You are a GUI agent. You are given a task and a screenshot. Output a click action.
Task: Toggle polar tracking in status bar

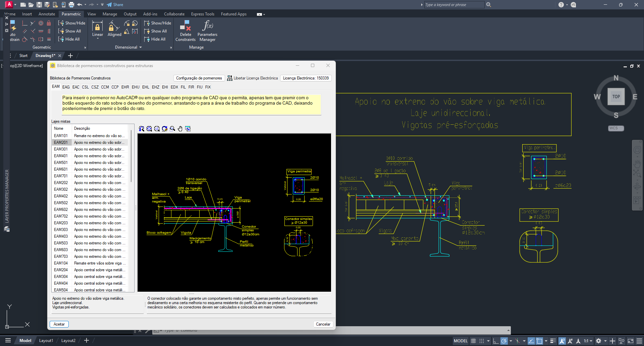504,341
